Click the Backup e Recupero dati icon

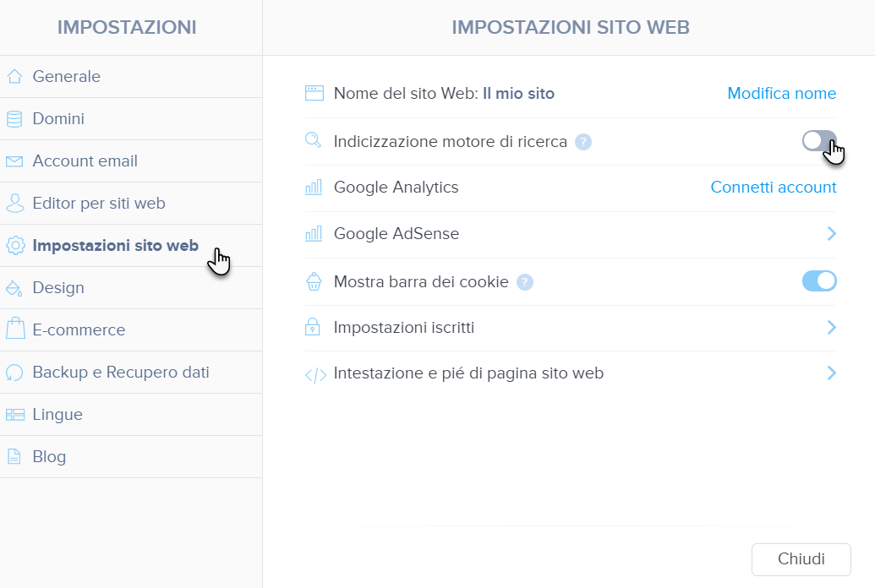[14, 372]
